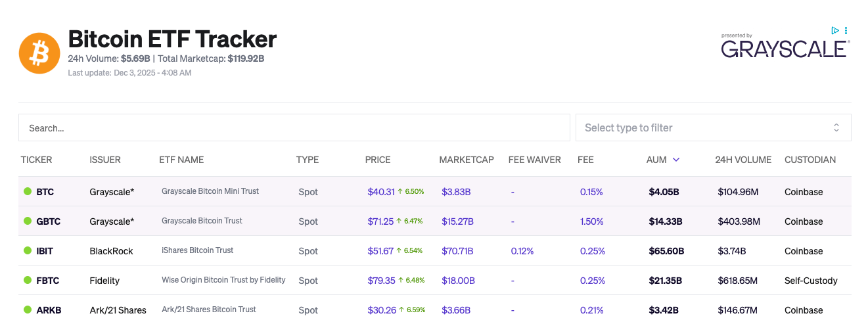This screenshot has width=868, height=324.
Task: Sort by the MARKETCAP column header
Action: click(466, 160)
